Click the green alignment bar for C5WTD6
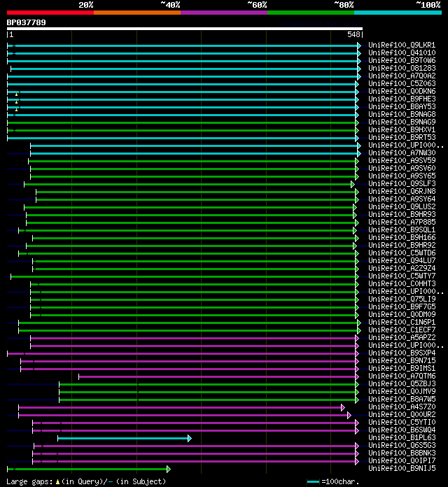Viewport: 448px width, 487px height. point(187,254)
